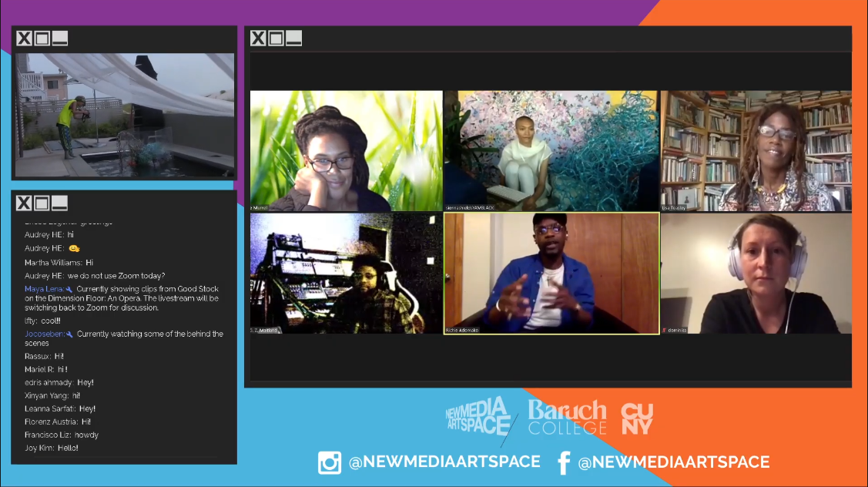Click the New Media Artspace logo
This screenshot has height=487, width=868.
[x=478, y=417]
